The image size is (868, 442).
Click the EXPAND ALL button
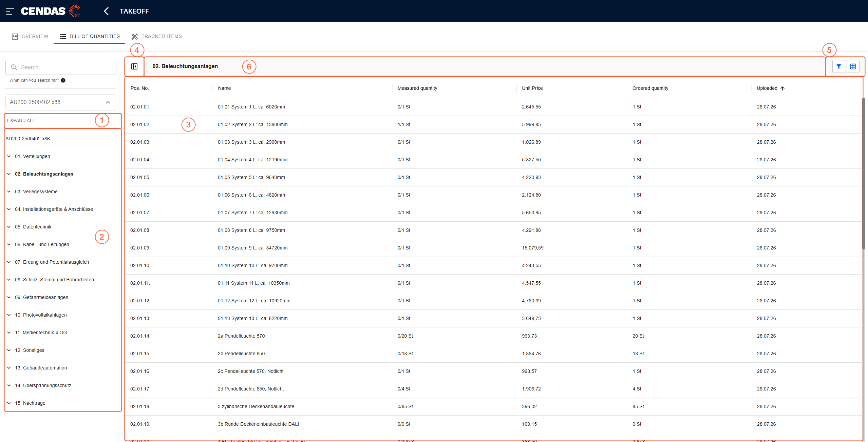(21, 120)
